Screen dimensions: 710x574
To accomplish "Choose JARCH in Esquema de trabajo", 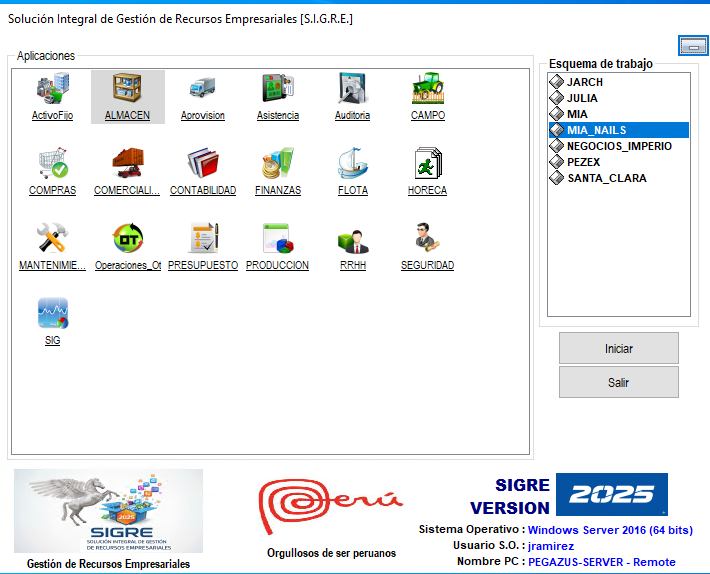I will (x=585, y=82).
